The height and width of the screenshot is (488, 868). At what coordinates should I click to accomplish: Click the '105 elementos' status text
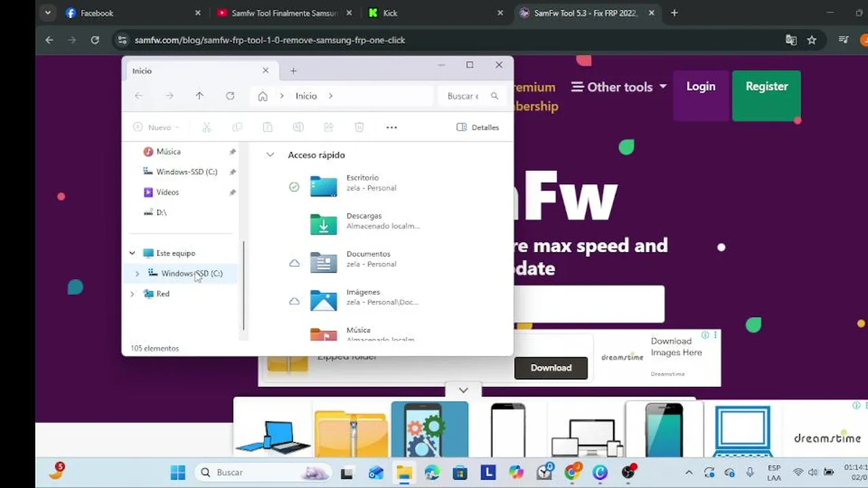[x=155, y=348]
